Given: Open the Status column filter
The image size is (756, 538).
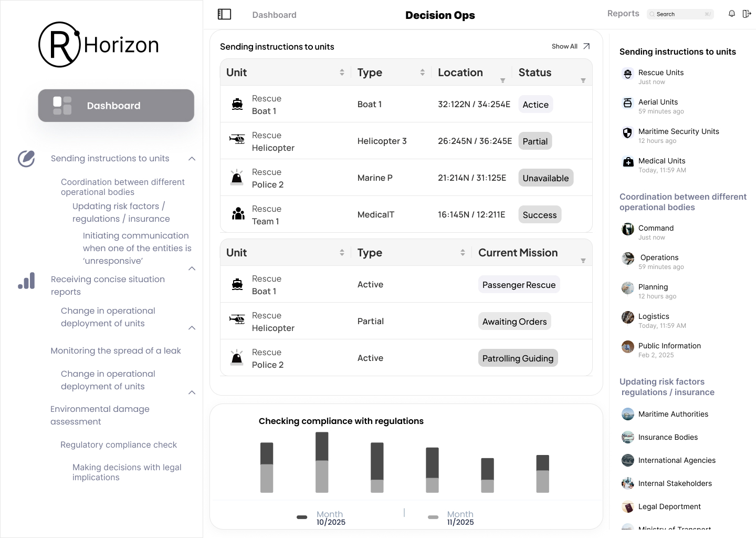Looking at the screenshot, I should (583, 80).
